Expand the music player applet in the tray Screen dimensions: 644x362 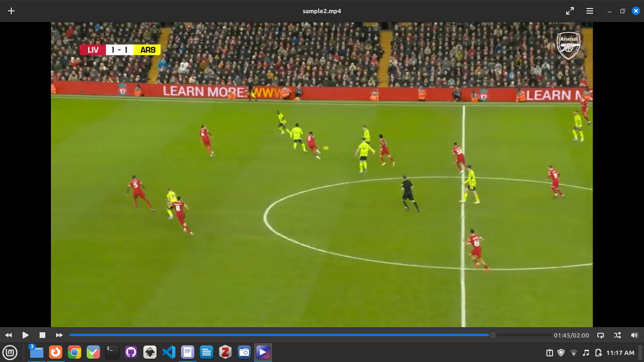coord(586,352)
